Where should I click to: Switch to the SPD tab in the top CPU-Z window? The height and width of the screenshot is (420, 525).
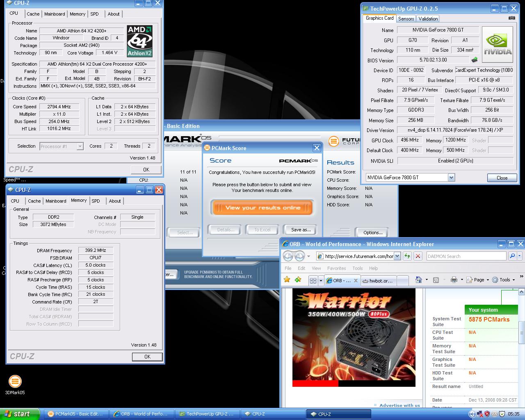(95, 14)
